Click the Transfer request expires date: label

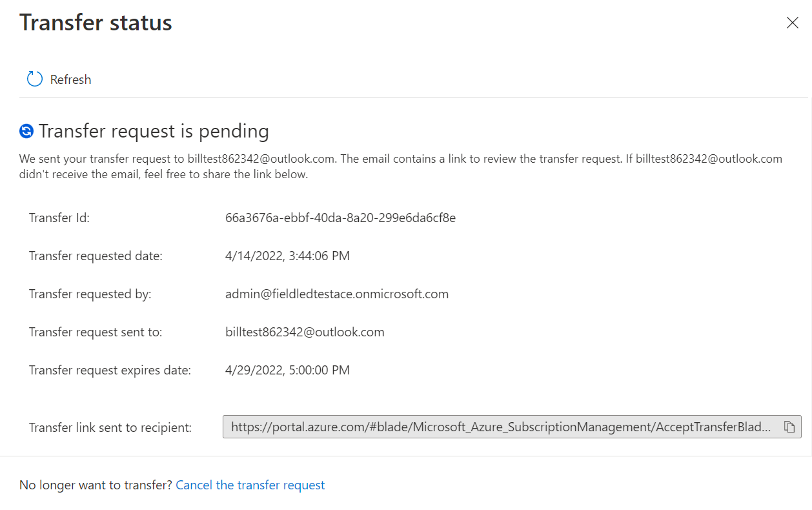[110, 370]
